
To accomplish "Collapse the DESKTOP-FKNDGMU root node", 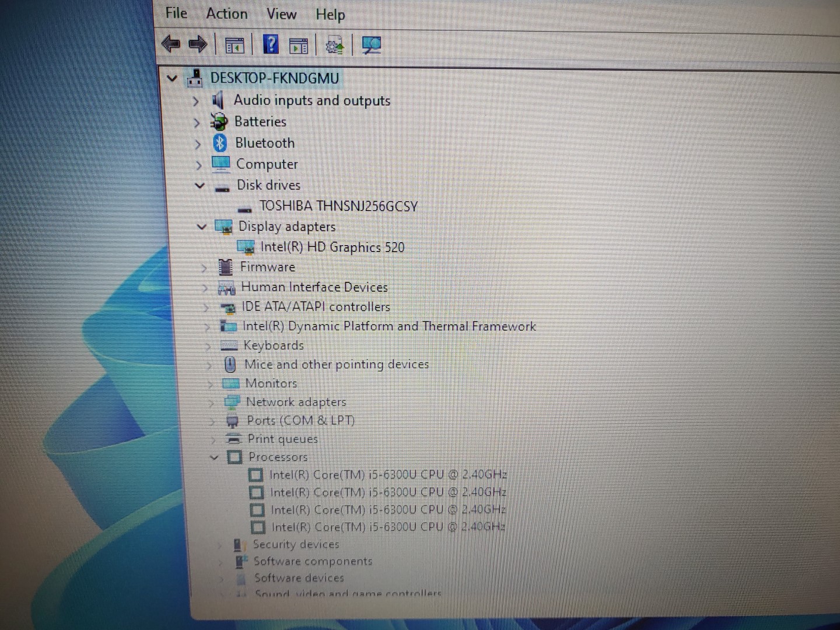I will 172,78.
